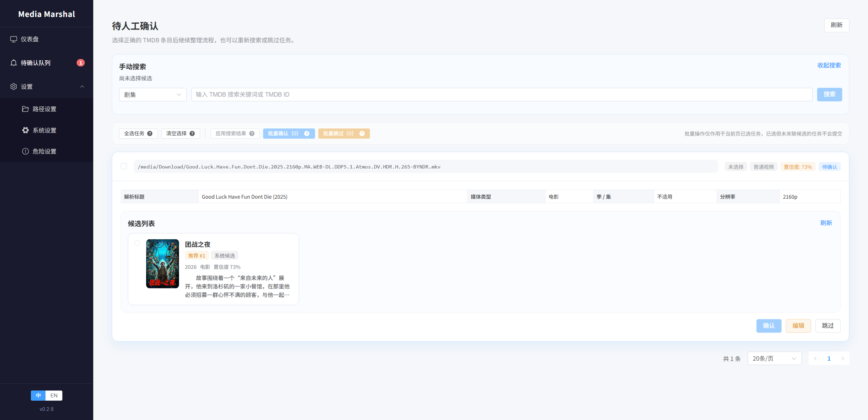Image resolution: width=868 pixels, height=420 pixels.
Task: Open 危险设置 danger settings
Action: point(46,151)
